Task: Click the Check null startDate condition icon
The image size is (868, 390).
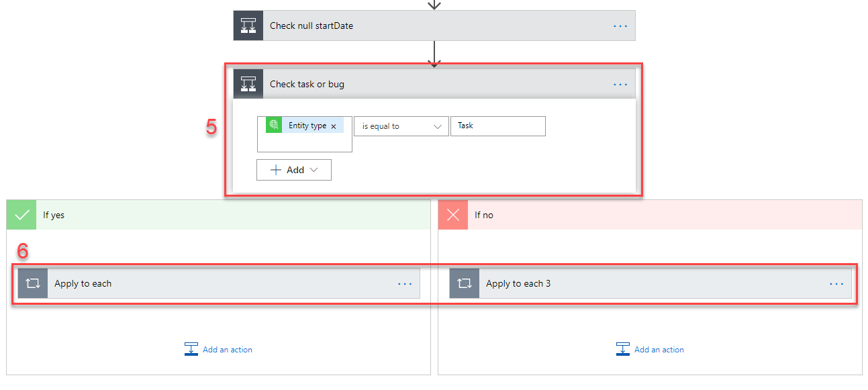Action: pos(248,26)
